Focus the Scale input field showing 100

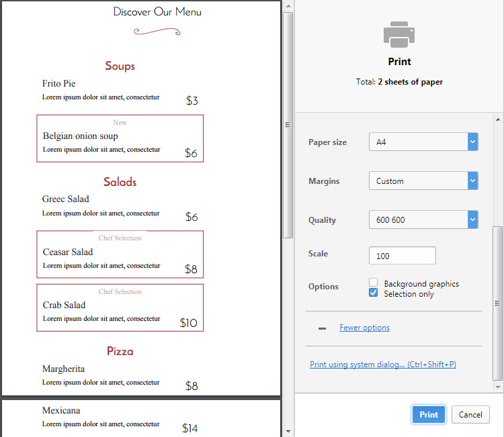pos(402,256)
